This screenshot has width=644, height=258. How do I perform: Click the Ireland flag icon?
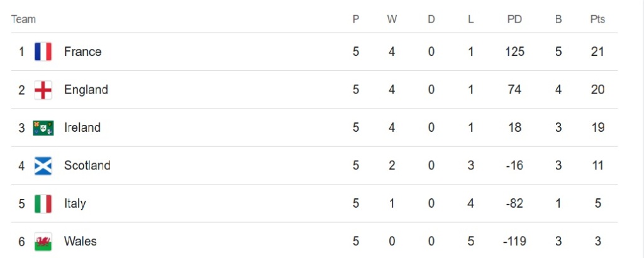tap(43, 128)
